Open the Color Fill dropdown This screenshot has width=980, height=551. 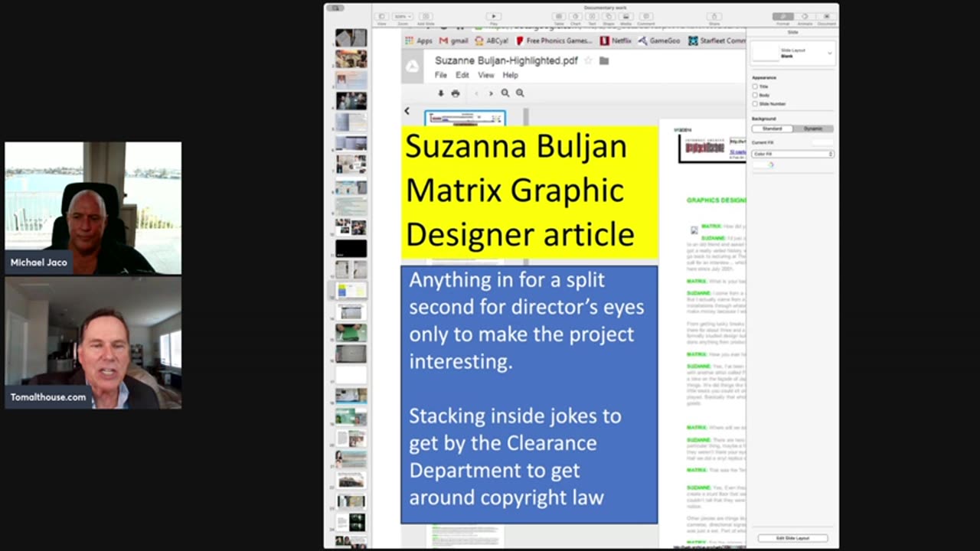[x=792, y=154]
